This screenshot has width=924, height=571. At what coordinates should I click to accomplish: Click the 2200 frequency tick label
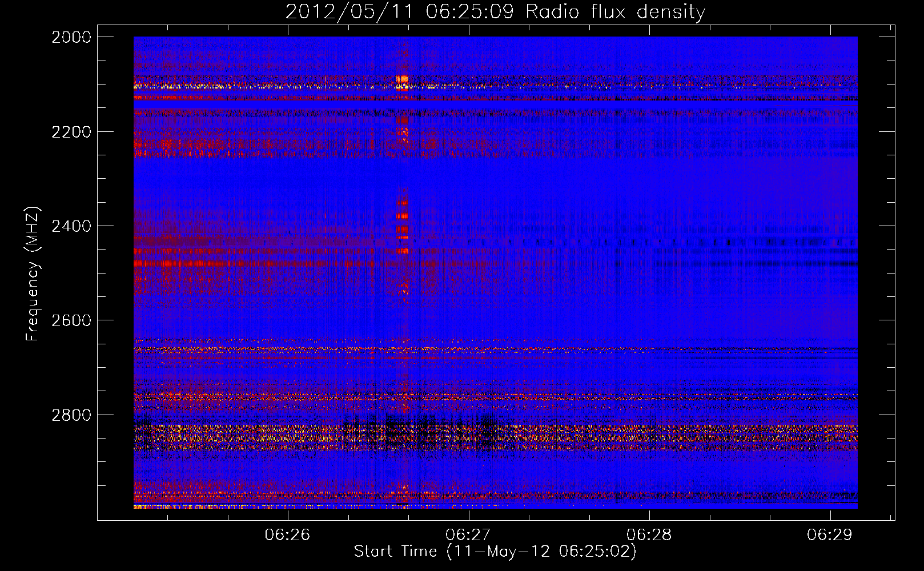(71, 132)
